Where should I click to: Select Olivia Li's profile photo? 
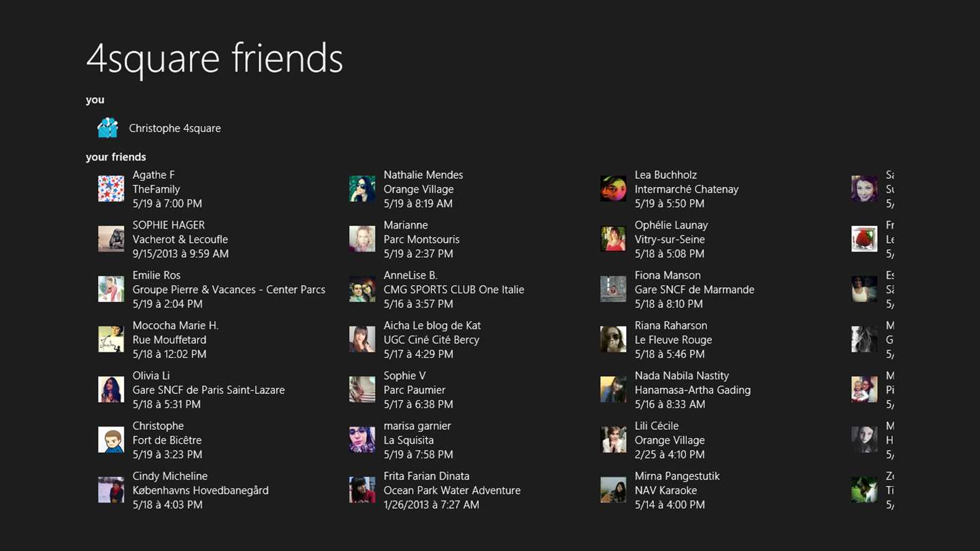pyautogui.click(x=111, y=390)
